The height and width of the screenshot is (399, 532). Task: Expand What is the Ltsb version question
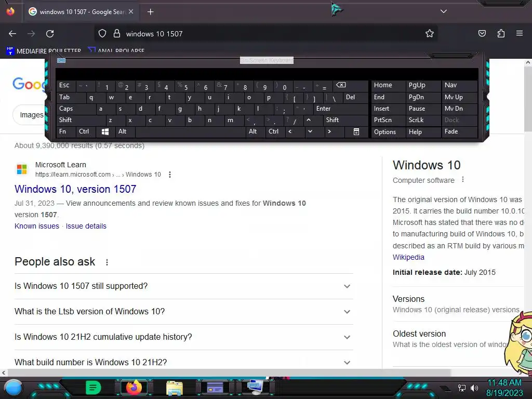[183, 312]
